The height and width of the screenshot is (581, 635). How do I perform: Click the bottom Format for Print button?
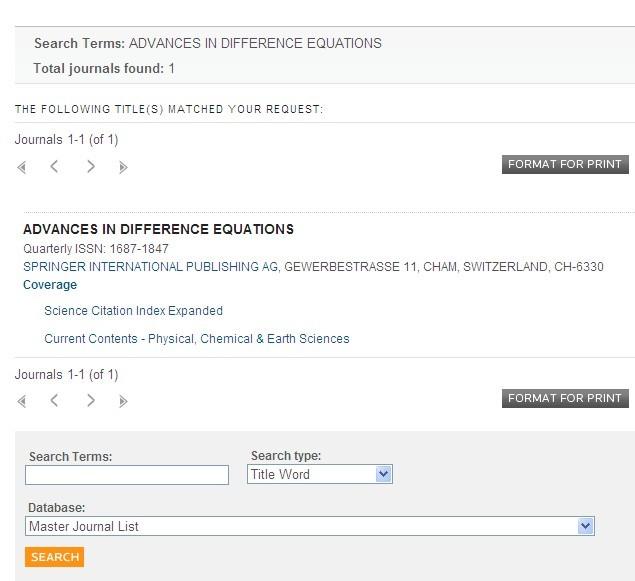click(x=565, y=398)
